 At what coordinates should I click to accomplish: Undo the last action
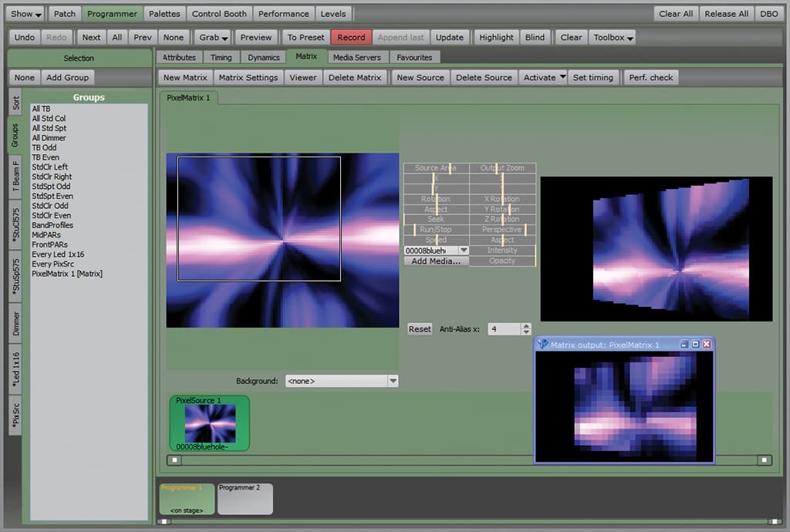pos(25,37)
